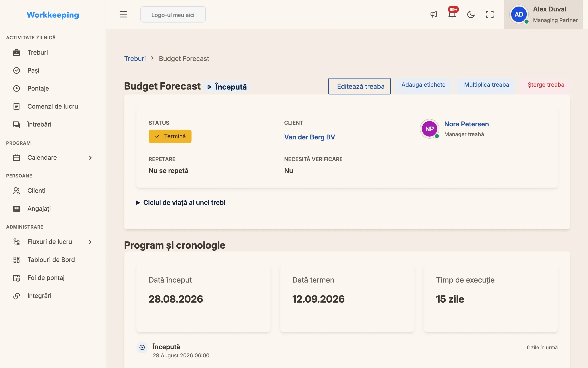The width and height of the screenshot is (588, 368).
Task: Enter fullscreen mode via header icon
Action: 490,14
